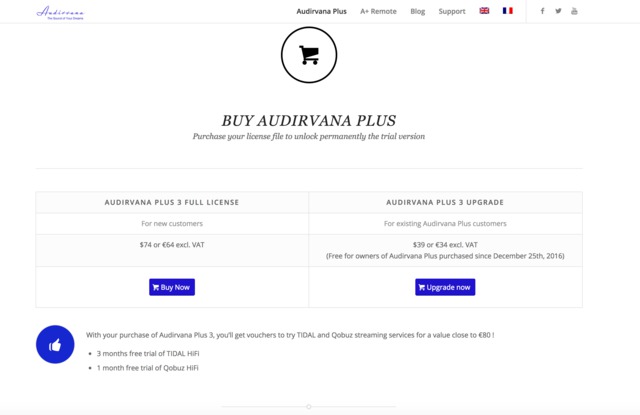Viewport: 640px width, 415px height.
Task: Click the Buy Audirvana Plus heading
Action: [309, 120]
